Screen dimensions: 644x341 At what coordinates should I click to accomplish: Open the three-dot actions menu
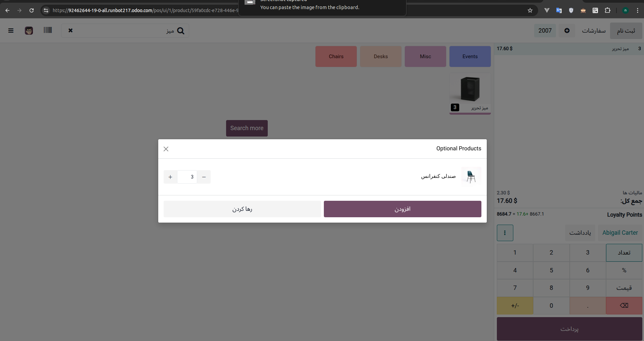[x=505, y=233]
